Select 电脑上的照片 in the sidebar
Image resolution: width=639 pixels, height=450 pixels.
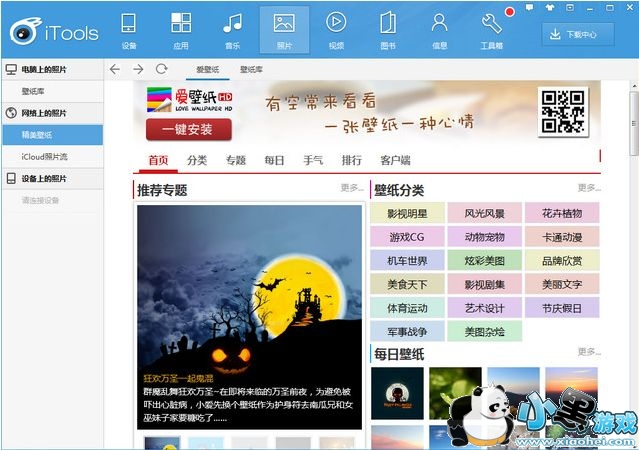(x=52, y=69)
